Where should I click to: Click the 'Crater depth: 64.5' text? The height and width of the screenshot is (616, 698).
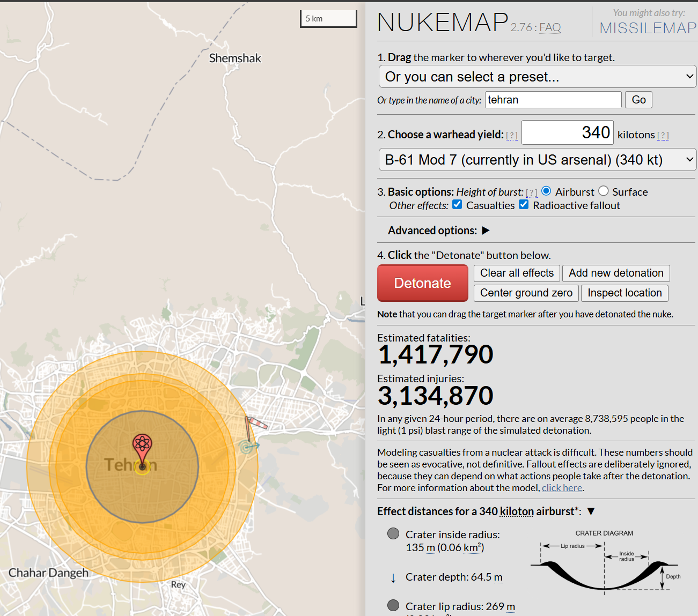[449, 577]
